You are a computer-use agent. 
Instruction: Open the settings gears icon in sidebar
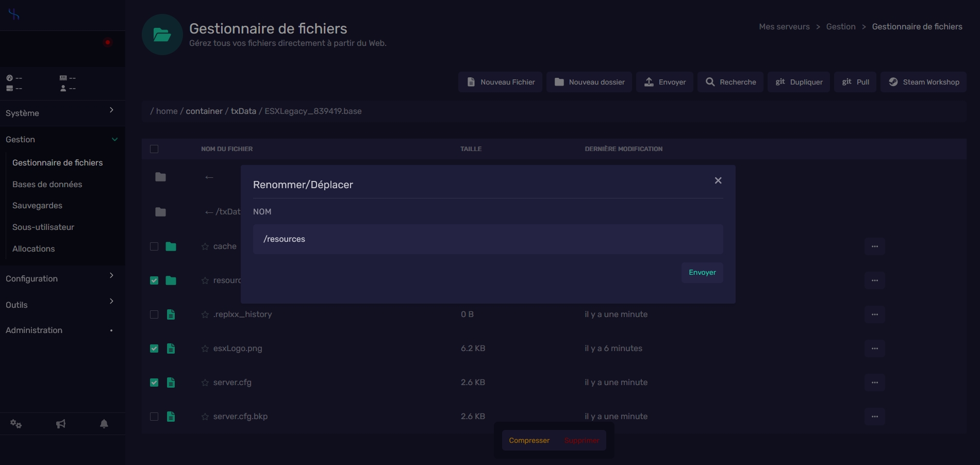tap(16, 424)
